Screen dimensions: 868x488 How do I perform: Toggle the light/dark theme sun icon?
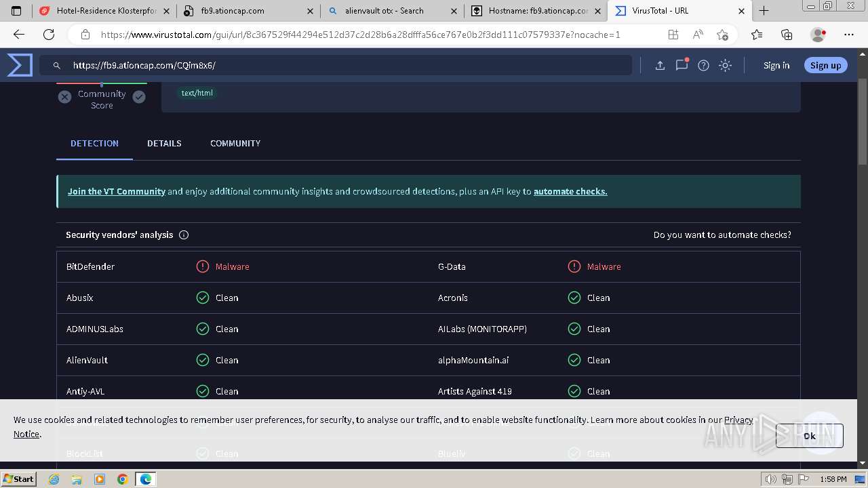click(725, 66)
